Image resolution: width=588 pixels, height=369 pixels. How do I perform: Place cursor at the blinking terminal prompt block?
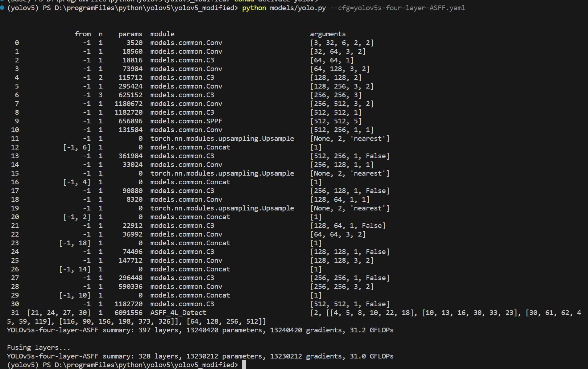coord(244,365)
